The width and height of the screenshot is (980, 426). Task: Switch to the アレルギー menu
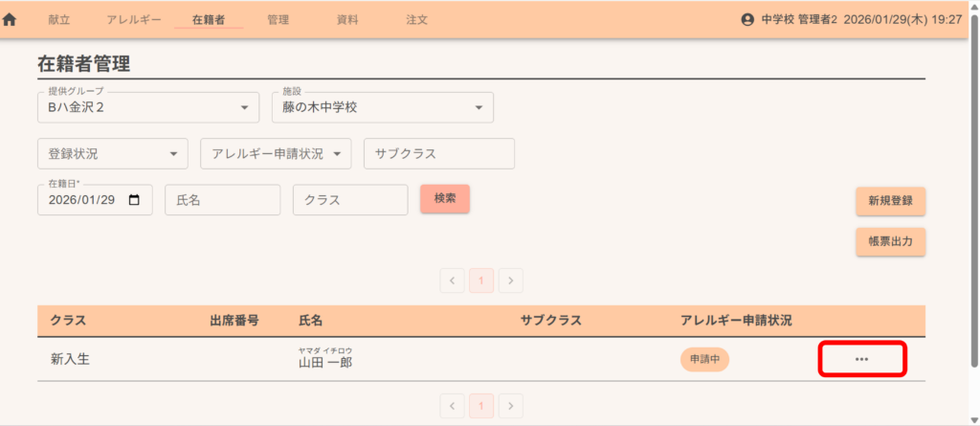tap(134, 19)
